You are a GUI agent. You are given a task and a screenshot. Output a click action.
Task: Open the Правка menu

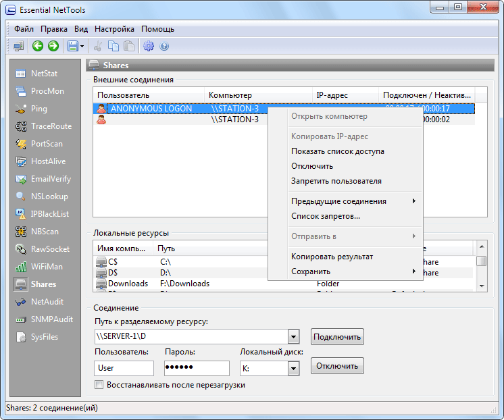[54, 29]
